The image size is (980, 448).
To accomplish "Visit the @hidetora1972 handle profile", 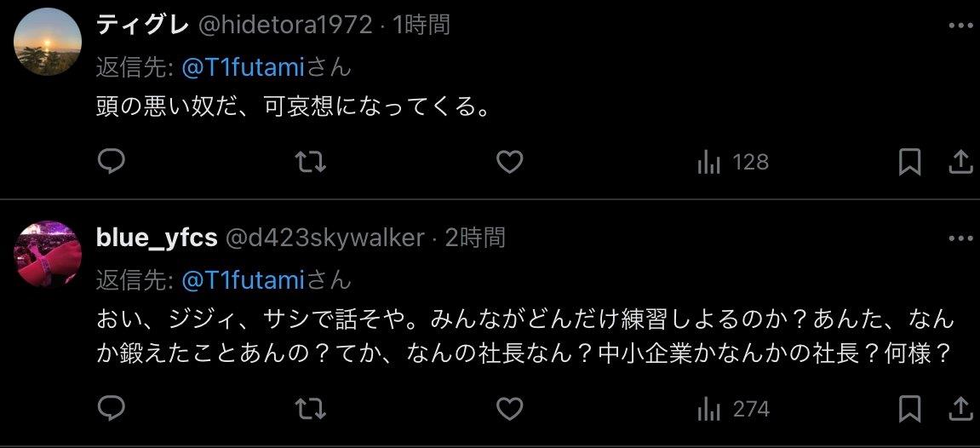I will coord(285,25).
